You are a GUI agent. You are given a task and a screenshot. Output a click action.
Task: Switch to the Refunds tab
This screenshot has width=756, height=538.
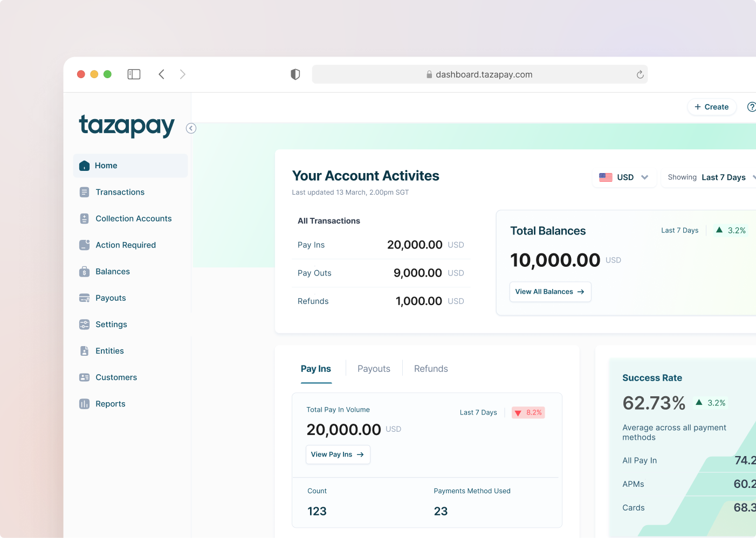click(431, 369)
